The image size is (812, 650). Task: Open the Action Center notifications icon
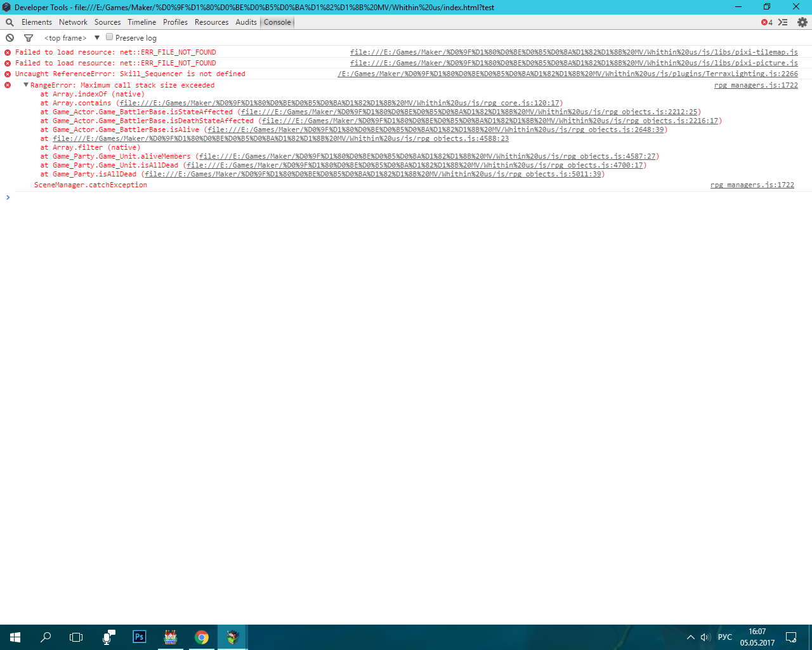coord(791,637)
